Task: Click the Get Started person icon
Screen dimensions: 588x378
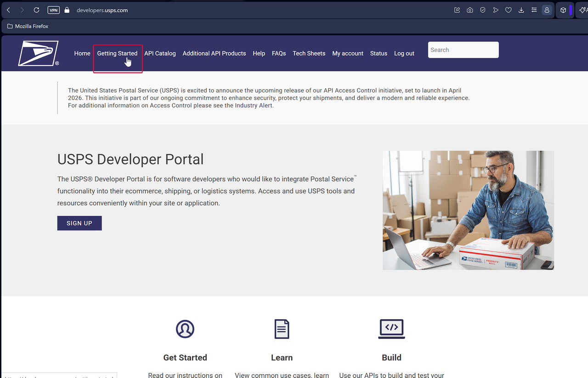Action: pos(185,329)
